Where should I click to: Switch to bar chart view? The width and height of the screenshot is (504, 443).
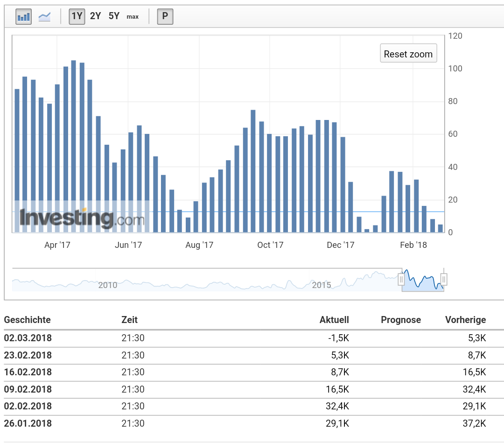[23, 17]
